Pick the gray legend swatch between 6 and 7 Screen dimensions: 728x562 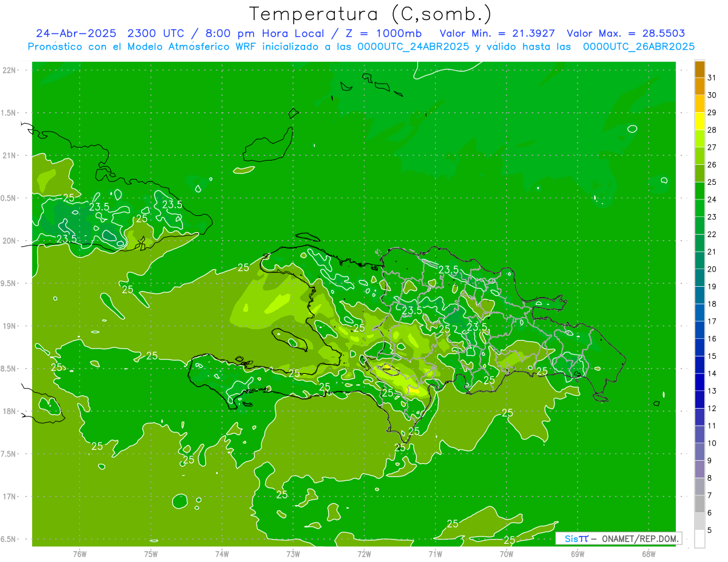(699, 504)
